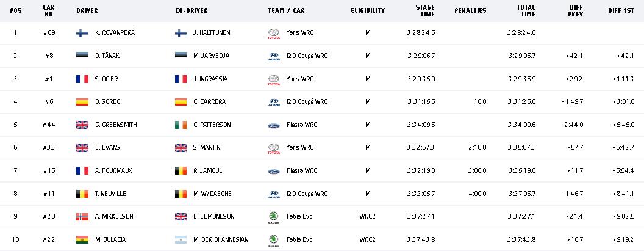Click the Eligibility column header
Screen dimensions: 644x251
[368, 11]
